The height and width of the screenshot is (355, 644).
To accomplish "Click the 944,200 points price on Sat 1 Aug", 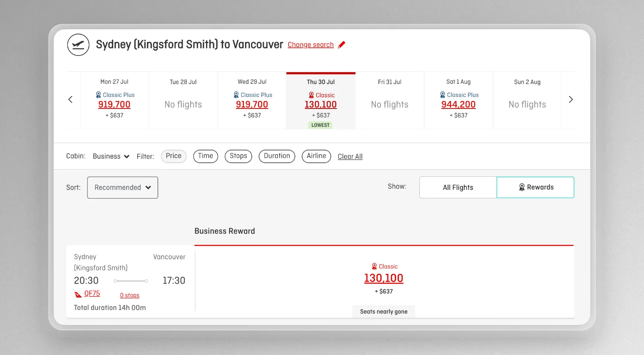I will 459,105.
